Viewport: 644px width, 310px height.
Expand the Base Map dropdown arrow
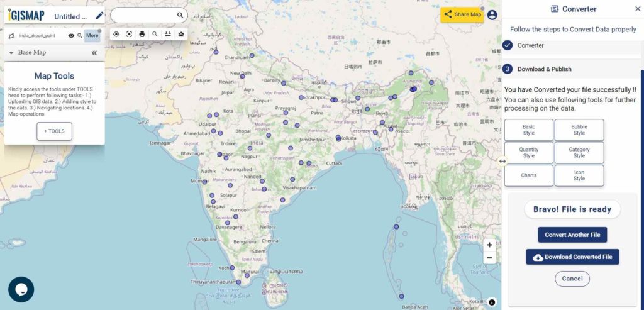coord(11,53)
